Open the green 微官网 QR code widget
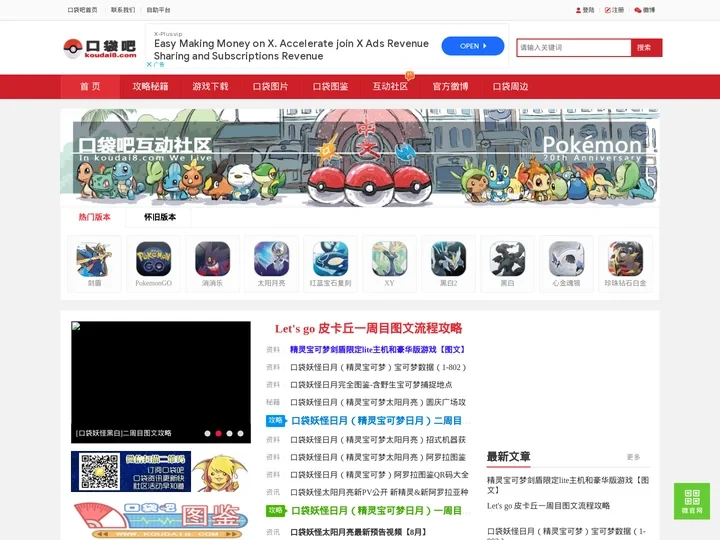Screen dimensions: 720x540 [692, 501]
